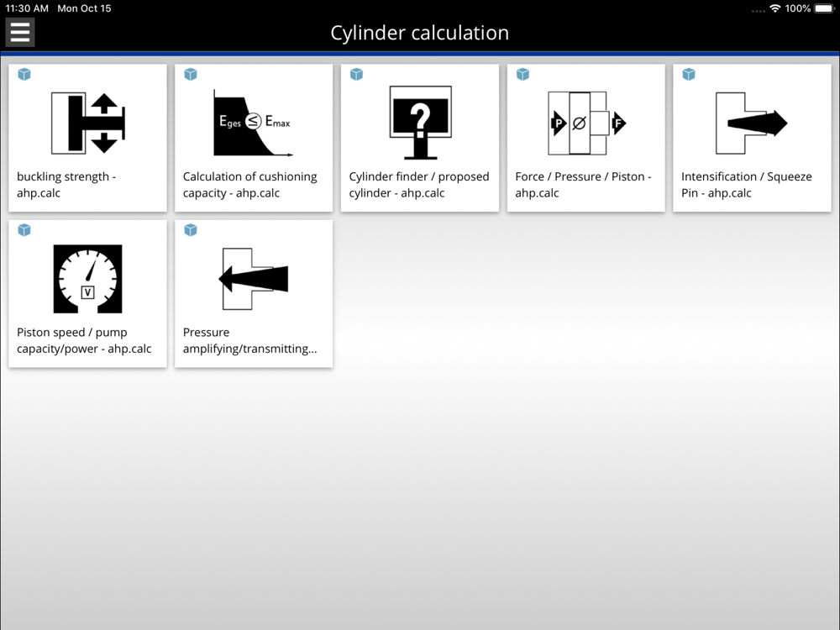Click the blue cube on Piston speed card
This screenshot has width=840, height=630.
click(x=24, y=230)
